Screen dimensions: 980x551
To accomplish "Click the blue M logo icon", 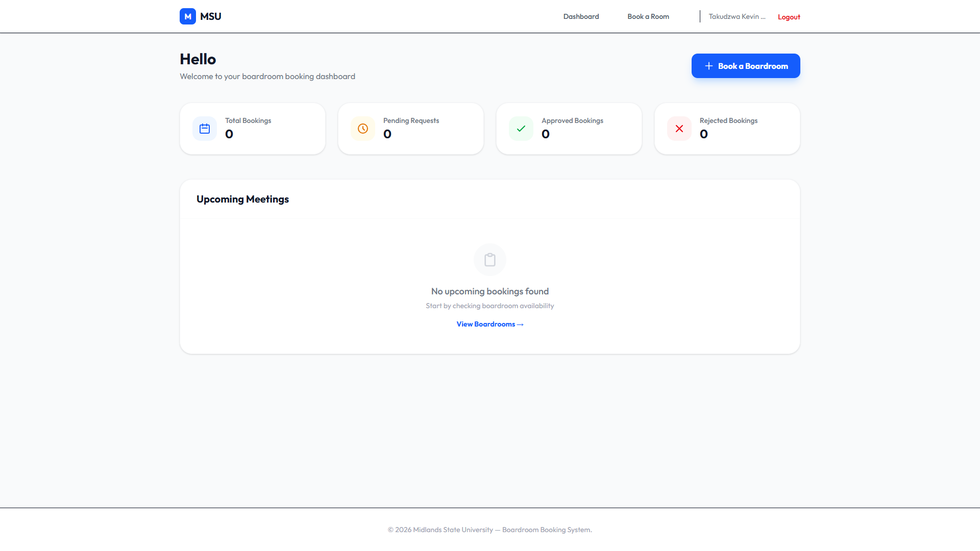I will pyautogui.click(x=188, y=16).
